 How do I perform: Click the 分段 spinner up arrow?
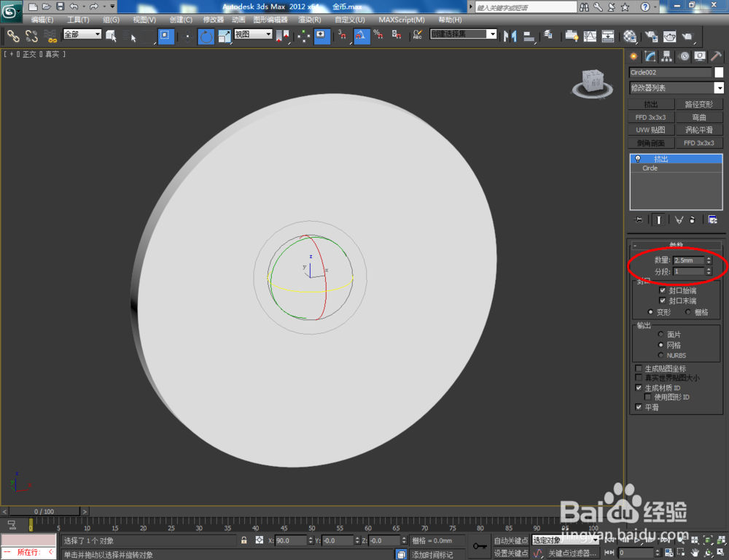[x=709, y=268]
